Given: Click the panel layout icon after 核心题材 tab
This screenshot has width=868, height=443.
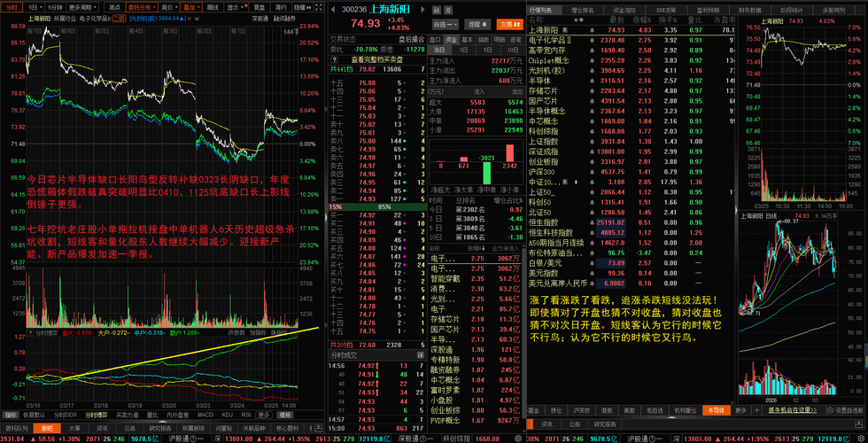Looking at the screenshot, I should point(318,428).
